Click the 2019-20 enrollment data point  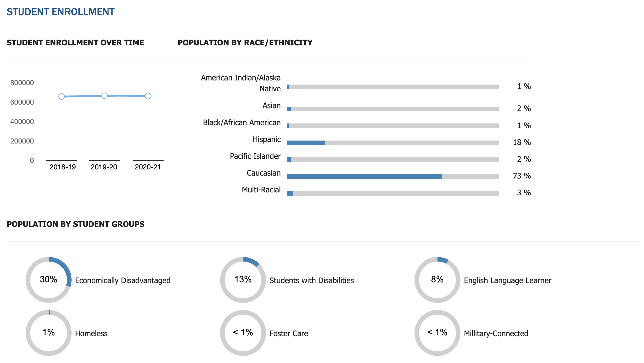click(x=105, y=96)
